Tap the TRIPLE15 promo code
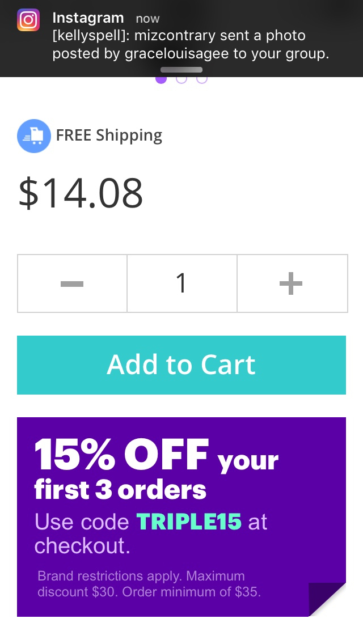Image resolution: width=363 pixels, height=644 pixels. [x=189, y=522]
